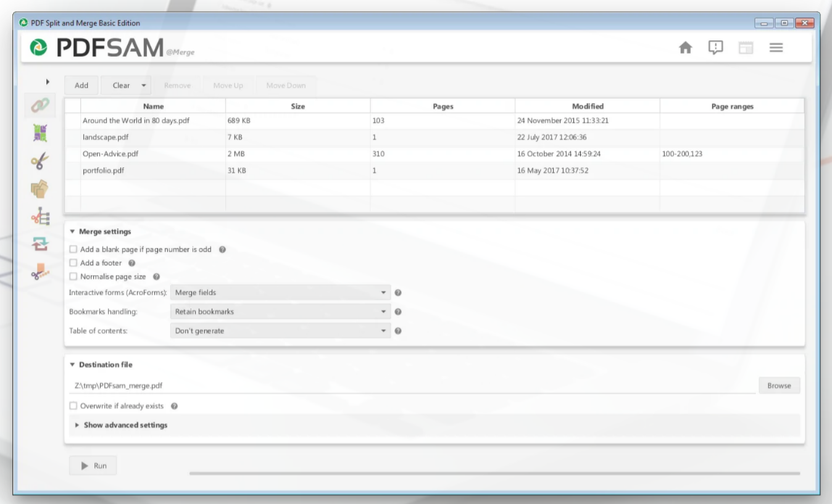This screenshot has height=504, width=832.
Task: Click the destination file path field
Action: 412,386
